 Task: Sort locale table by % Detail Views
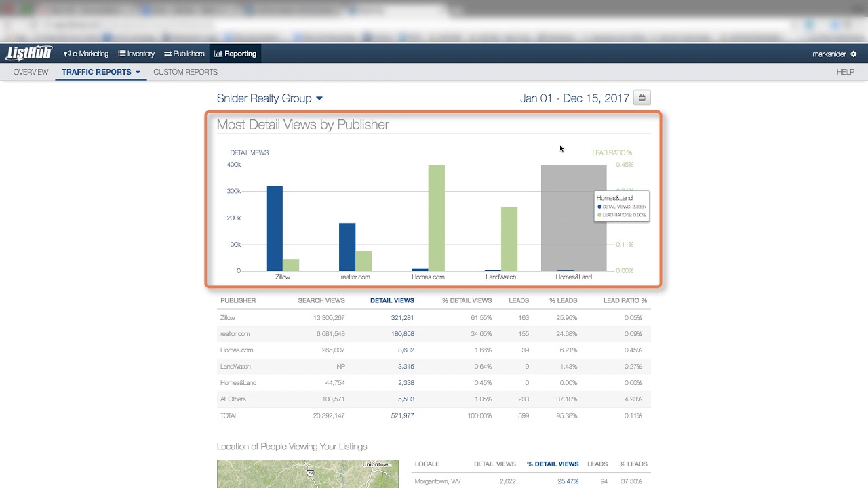click(553, 464)
